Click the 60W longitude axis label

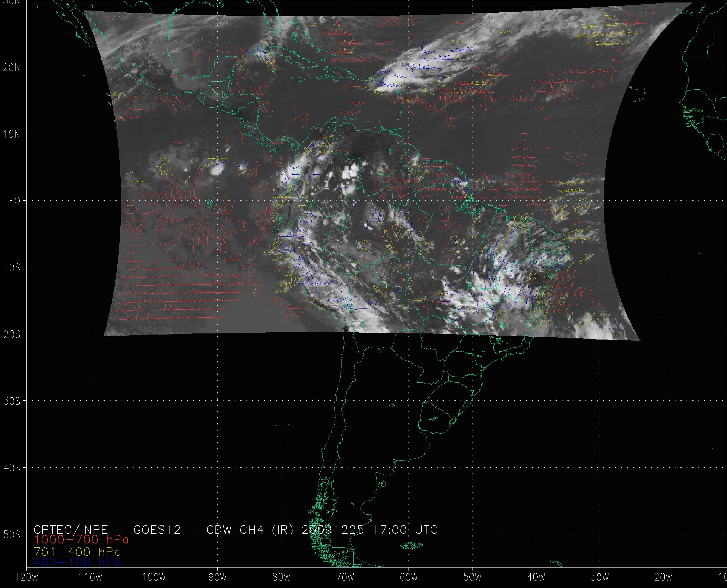pyautogui.click(x=409, y=577)
